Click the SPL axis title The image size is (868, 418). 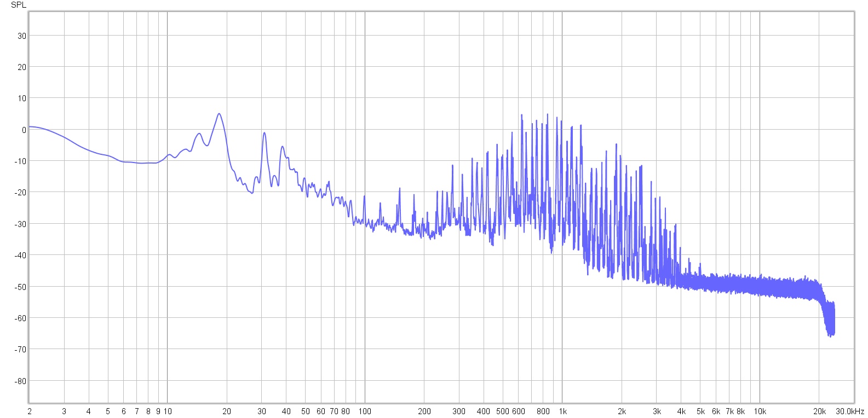(x=19, y=5)
